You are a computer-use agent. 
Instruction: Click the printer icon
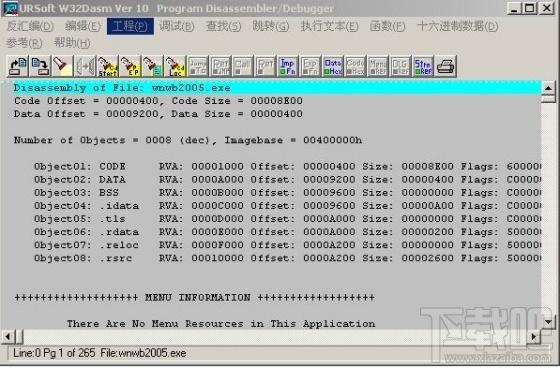click(445, 66)
